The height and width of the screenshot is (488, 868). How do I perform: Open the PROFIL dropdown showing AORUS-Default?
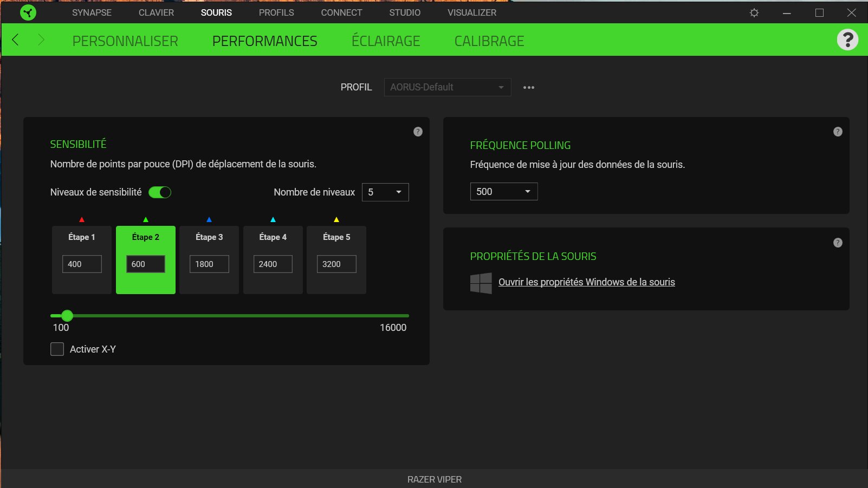[x=446, y=87]
